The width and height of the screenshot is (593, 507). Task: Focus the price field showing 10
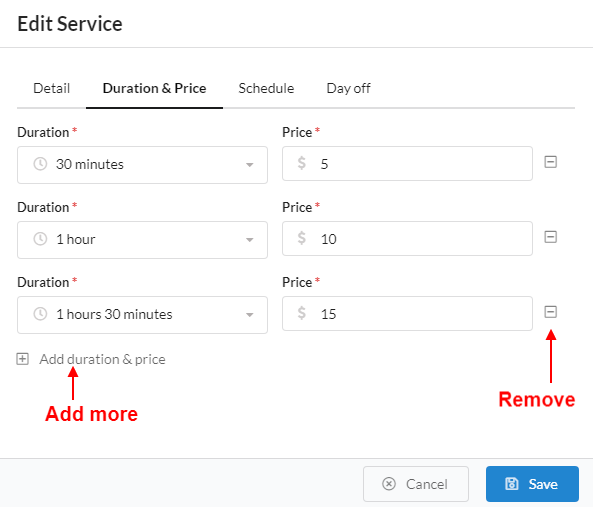coord(407,239)
